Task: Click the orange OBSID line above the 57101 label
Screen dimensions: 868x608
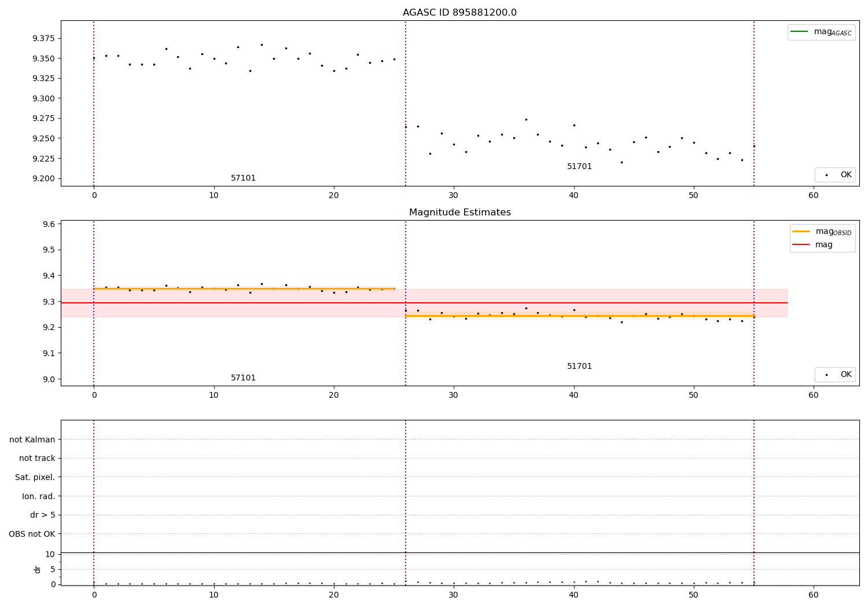Action: 243,288
